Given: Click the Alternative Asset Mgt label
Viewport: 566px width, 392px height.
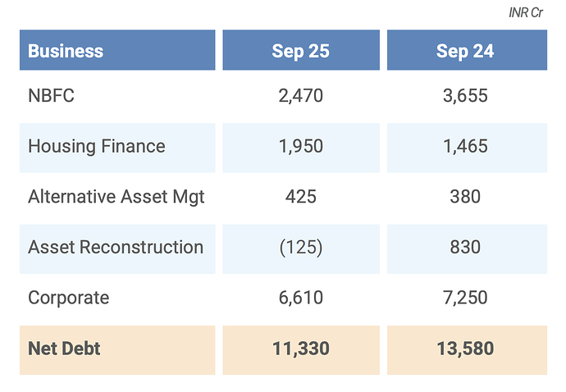Looking at the screenshot, I should click(x=116, y=197).
